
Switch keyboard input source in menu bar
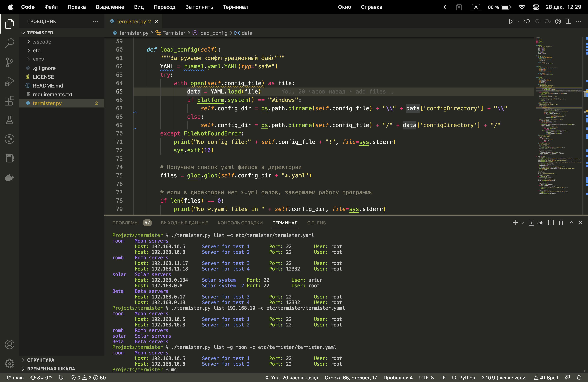pos(476,7)
